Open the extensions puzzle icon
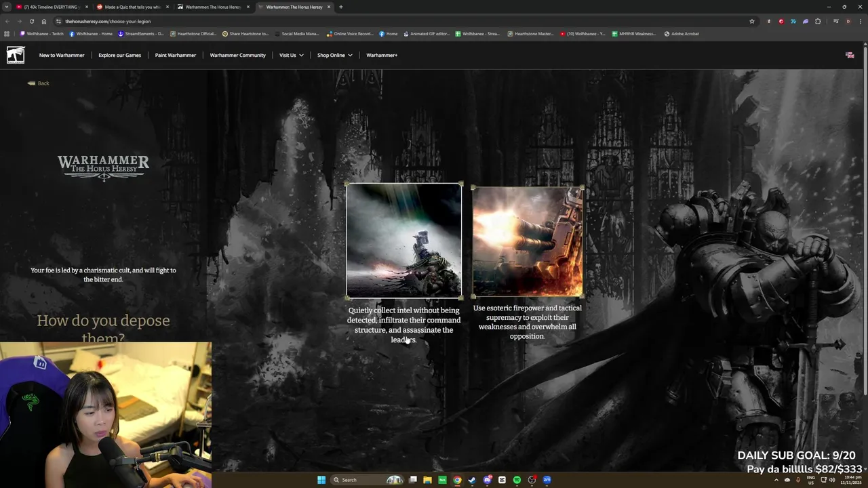 [818, 21]
